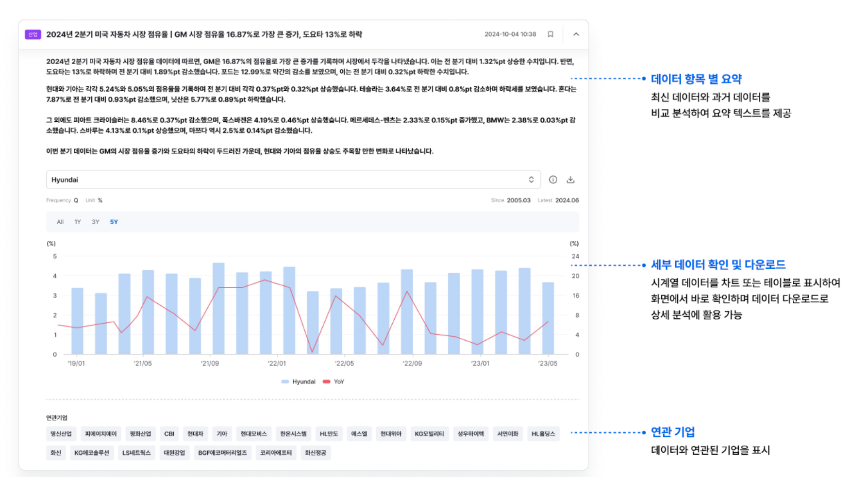Click the 산업 category badge
Viewport: 868px width, 494px height.
[x=33, y=34]
